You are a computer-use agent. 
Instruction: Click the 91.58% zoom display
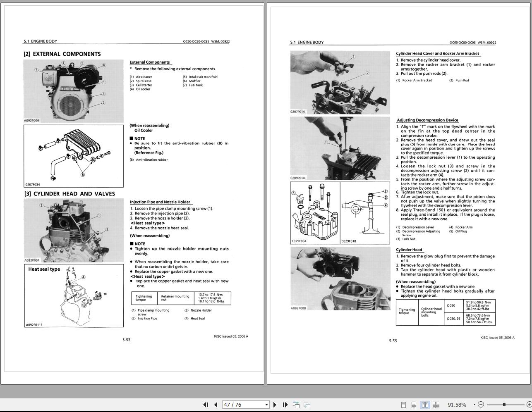[457, 405]
